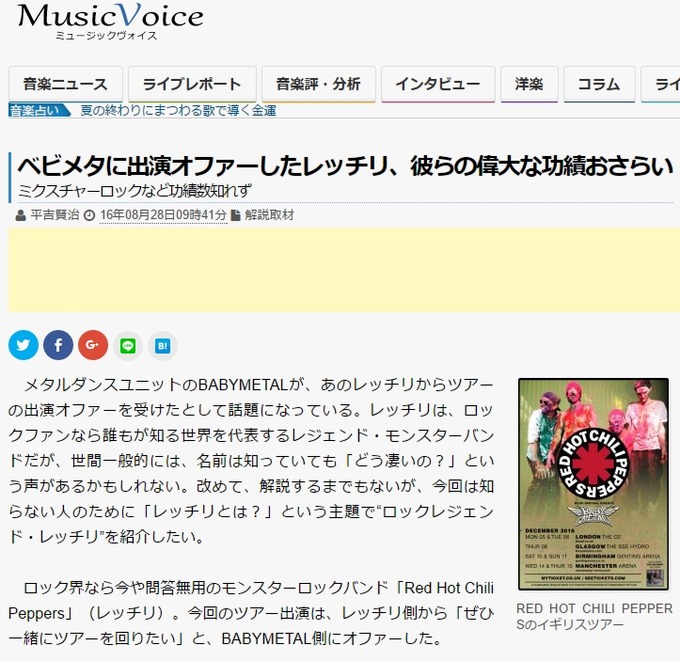
Task: Bookmark the article on Hatena (B!)
Action: [x=163, y=346]
